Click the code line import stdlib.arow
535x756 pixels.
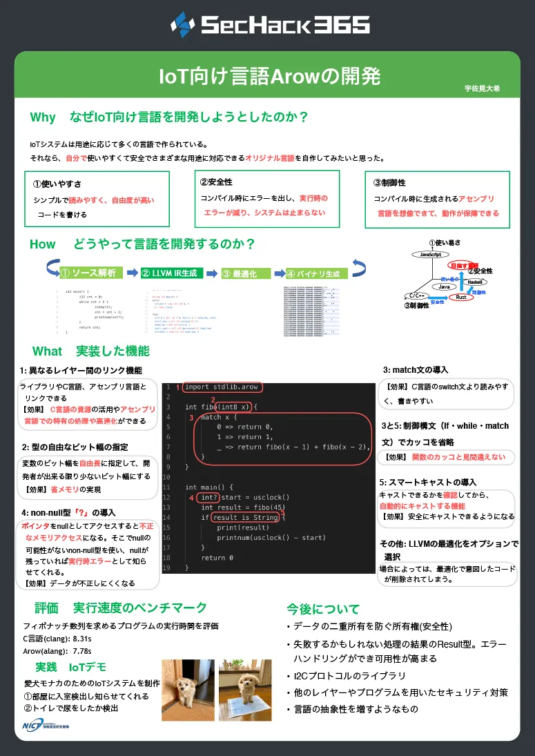coord(221,387)
